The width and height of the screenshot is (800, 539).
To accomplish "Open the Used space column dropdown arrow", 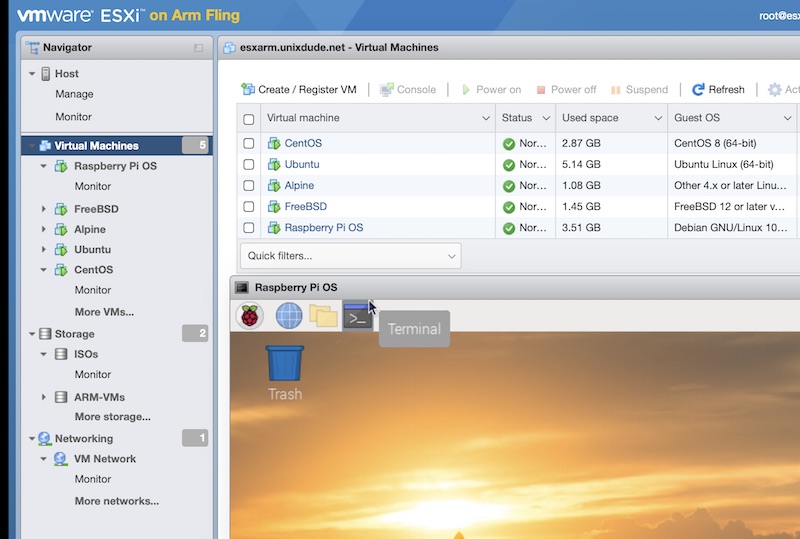I will click(658, 118).
